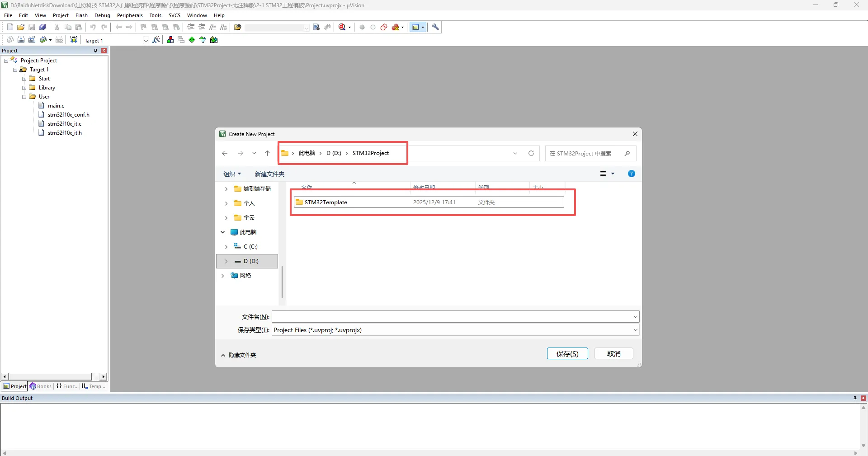Expand the address bar history dropdown
Image resolution: width=868 pixels, height=456 pixels.
[x=515, y=153]
